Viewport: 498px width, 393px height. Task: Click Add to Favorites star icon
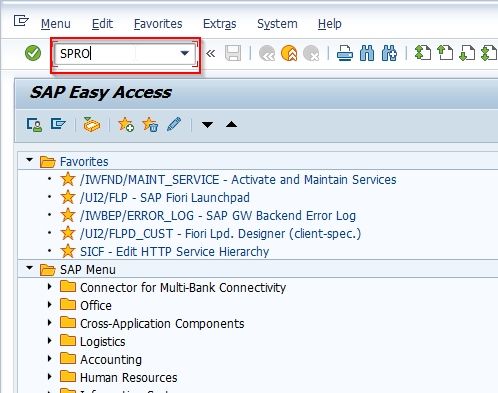pos(126,125)
